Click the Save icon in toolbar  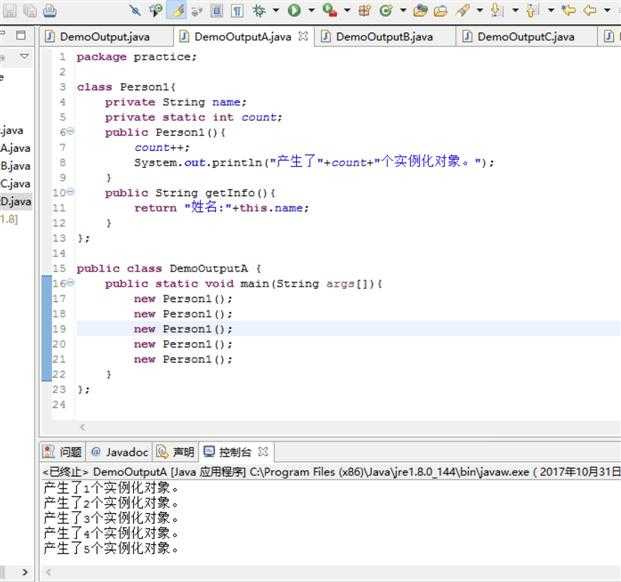pyautogui.click(x=10, y=10)
